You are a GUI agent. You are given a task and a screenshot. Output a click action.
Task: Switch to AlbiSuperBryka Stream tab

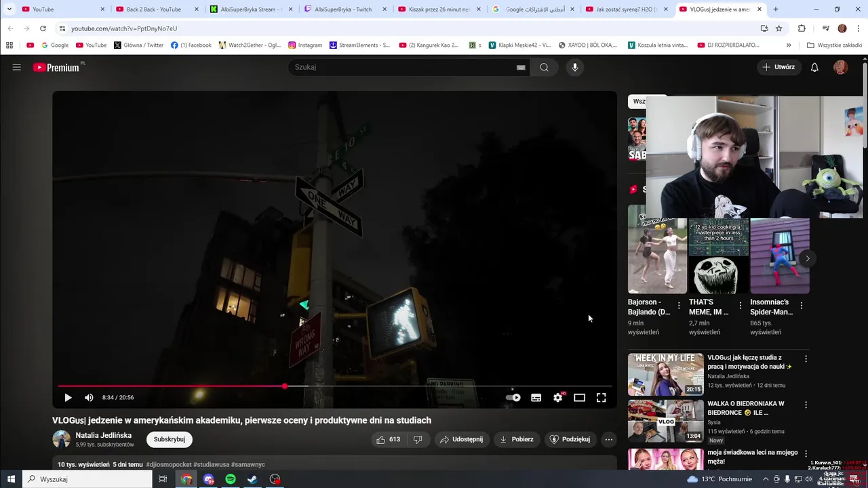[251, 9]
